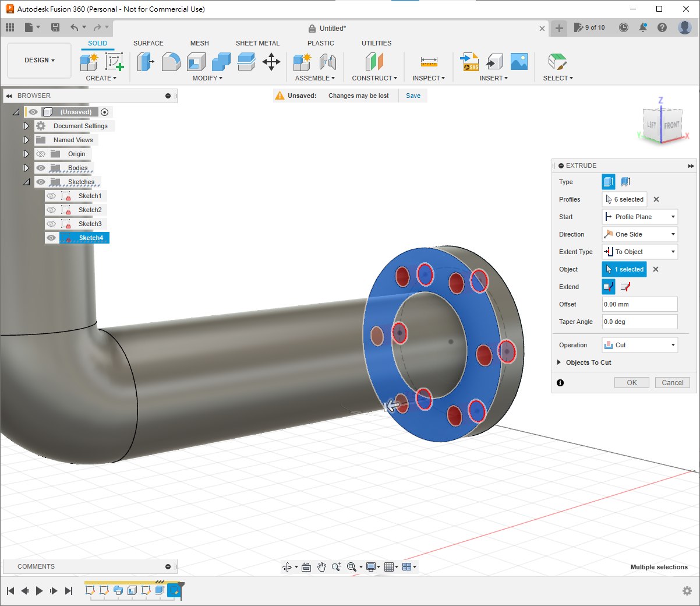This screenshot has height=606, width=700.
Task: Switch to the SHEET METAL tab
Action: pos(257,43)
